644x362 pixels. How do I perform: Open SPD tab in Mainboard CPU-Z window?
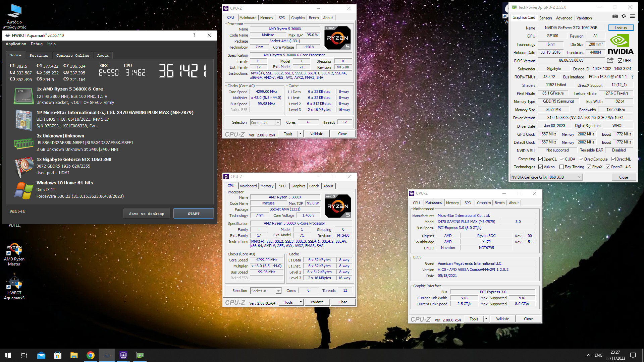pos(468,203)
